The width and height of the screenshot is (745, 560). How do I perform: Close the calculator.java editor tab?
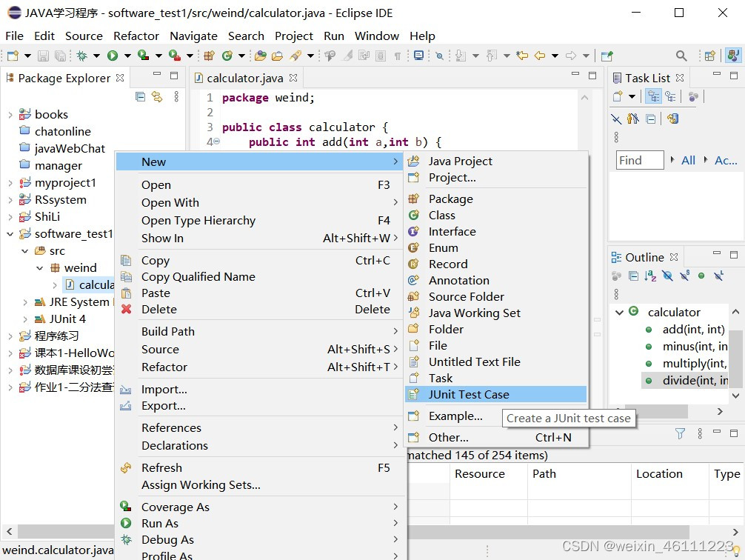pyautogui.click(x=293, y=78)
